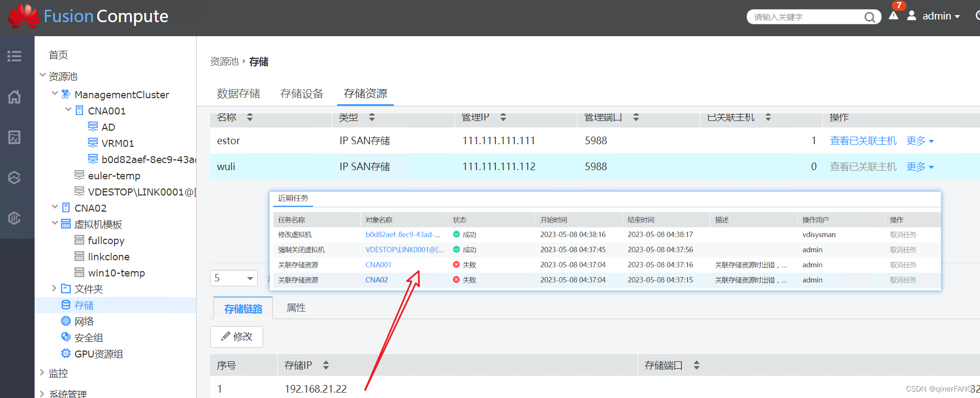Expand the 监控 tree node
Viewport: 980px width, 398px height.
42,372
